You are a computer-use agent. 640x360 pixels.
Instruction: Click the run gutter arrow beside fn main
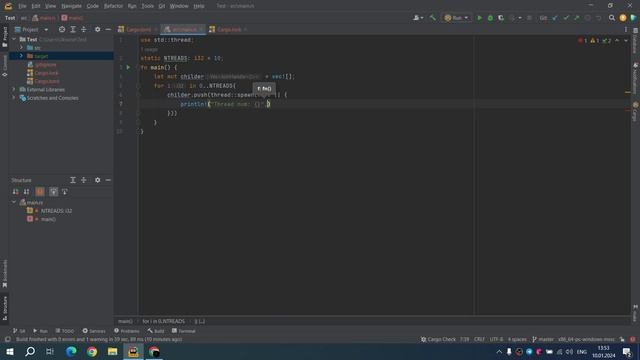tap(128, 67)
